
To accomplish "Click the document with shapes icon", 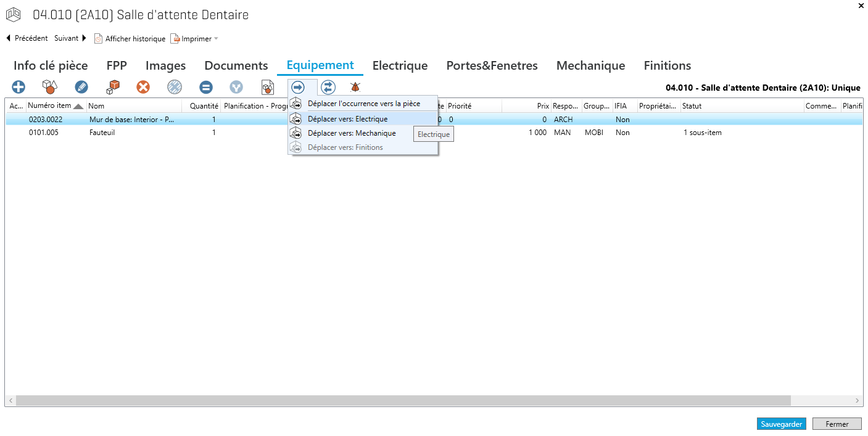I will coord(268,88).
